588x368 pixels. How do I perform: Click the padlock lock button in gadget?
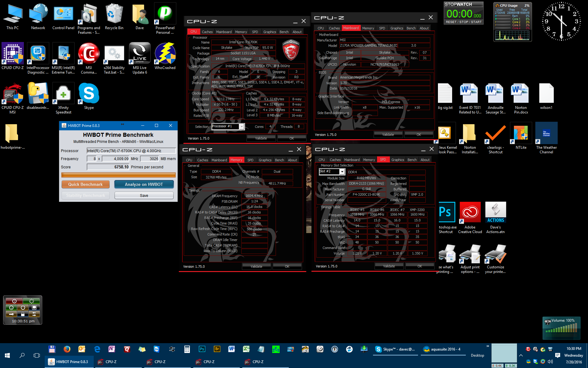23,314
